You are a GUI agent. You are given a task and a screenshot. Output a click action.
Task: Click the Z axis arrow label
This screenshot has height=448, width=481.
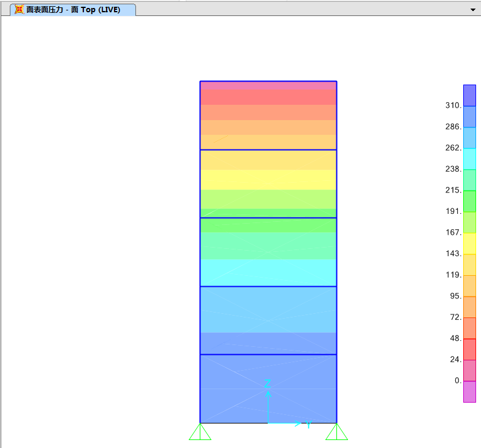point(267,384)
